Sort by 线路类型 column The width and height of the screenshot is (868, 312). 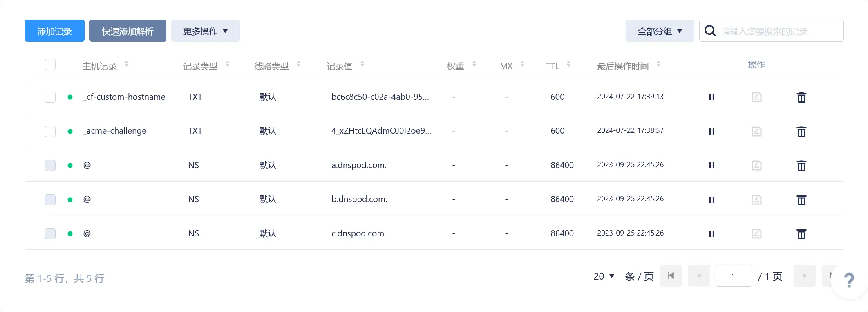[x=298, y=64]
